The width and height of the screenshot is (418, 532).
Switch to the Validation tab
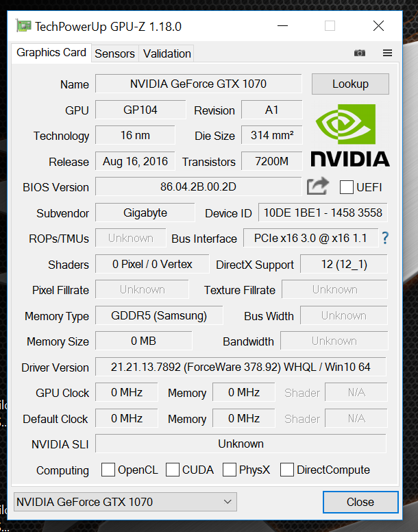pos(167,53)
